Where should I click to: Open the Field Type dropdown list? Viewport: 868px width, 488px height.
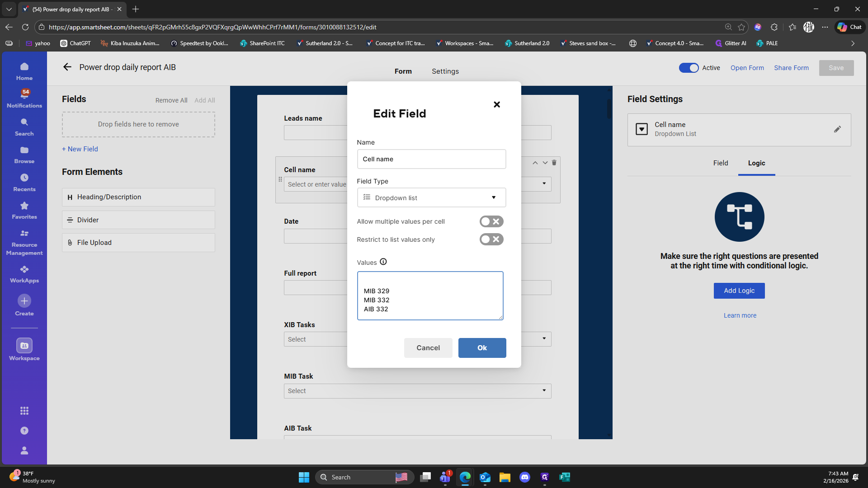[431, 197]
